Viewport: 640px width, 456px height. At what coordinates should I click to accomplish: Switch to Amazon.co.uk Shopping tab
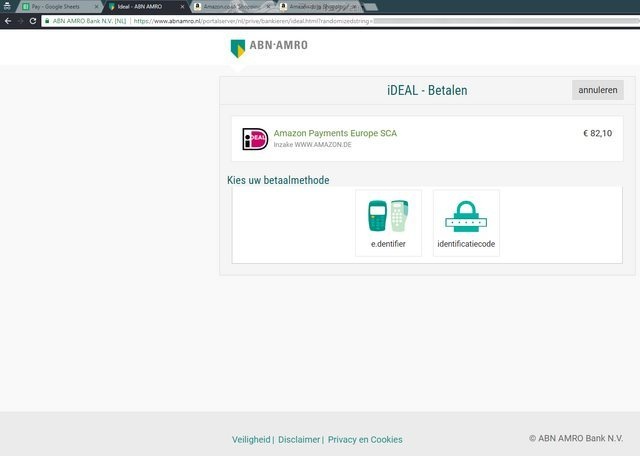231,7
